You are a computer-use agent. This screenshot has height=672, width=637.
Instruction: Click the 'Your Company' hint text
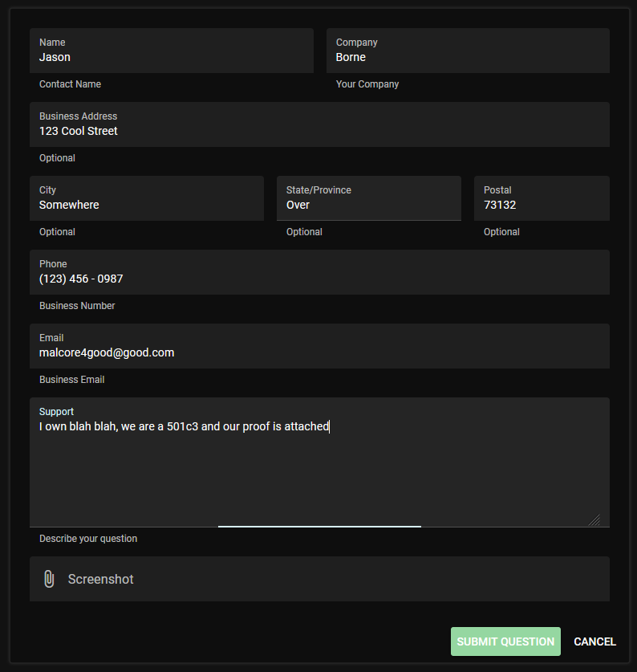click(367, 84)
